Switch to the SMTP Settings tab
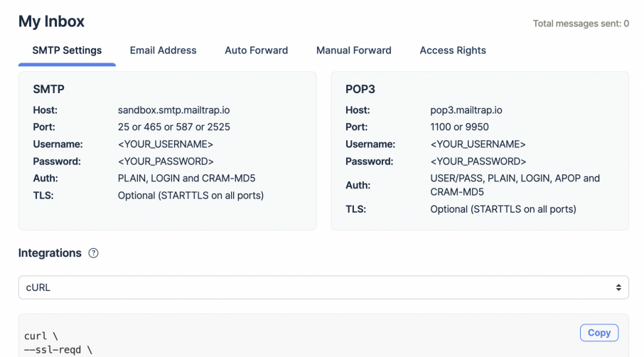This screenshot has width=644, height=357. click(67, 50)
